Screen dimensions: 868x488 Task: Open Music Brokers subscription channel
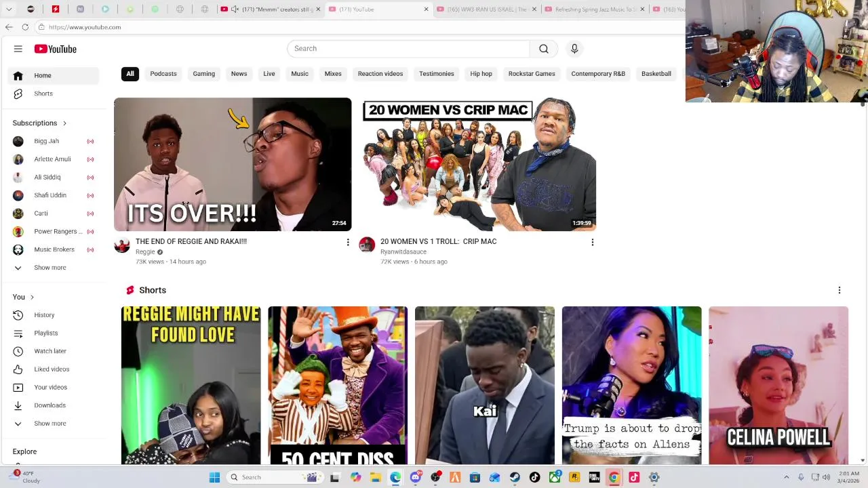click(x=54, y=249)
